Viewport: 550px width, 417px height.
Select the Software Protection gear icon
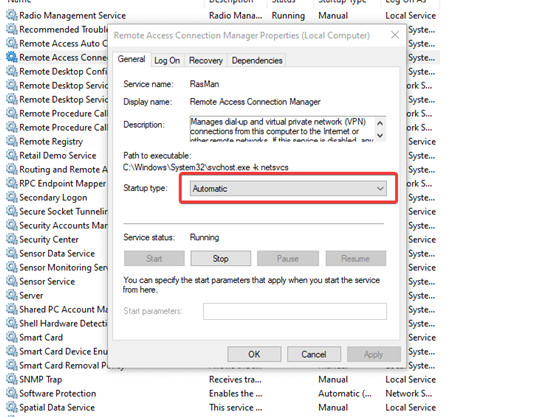point(12,394)
